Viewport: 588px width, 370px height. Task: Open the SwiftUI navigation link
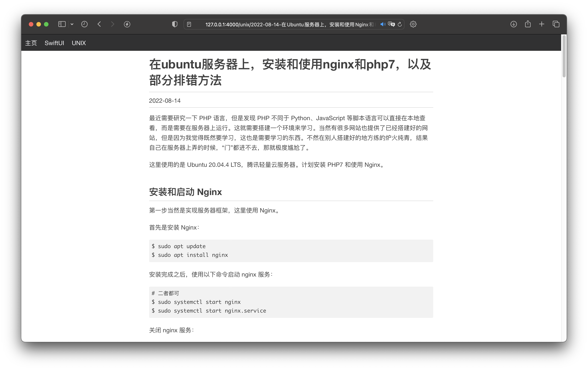(54, 43)
